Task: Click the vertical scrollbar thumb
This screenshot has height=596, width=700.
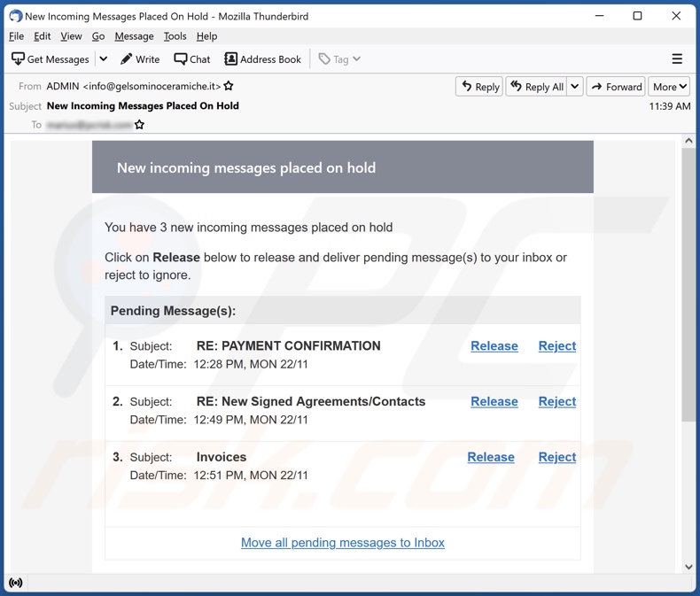Action: pyautogui.click(x=688, y=284)
